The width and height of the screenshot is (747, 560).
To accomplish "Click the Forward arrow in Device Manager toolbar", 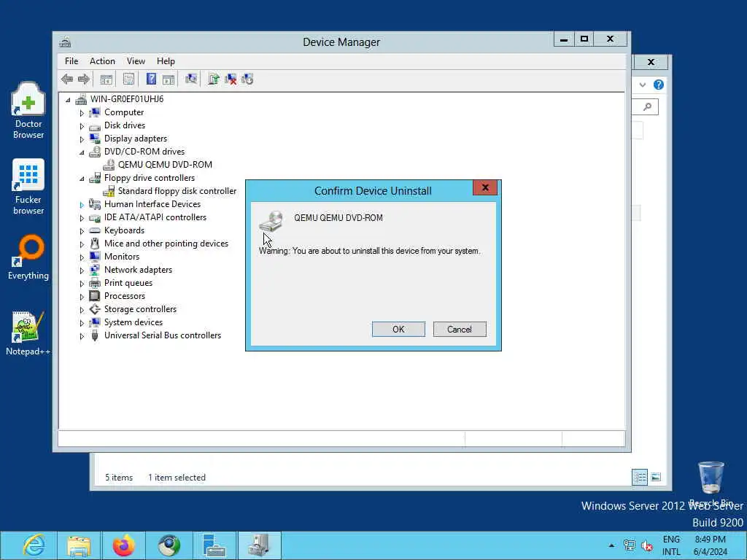I will tap(84, 79).
